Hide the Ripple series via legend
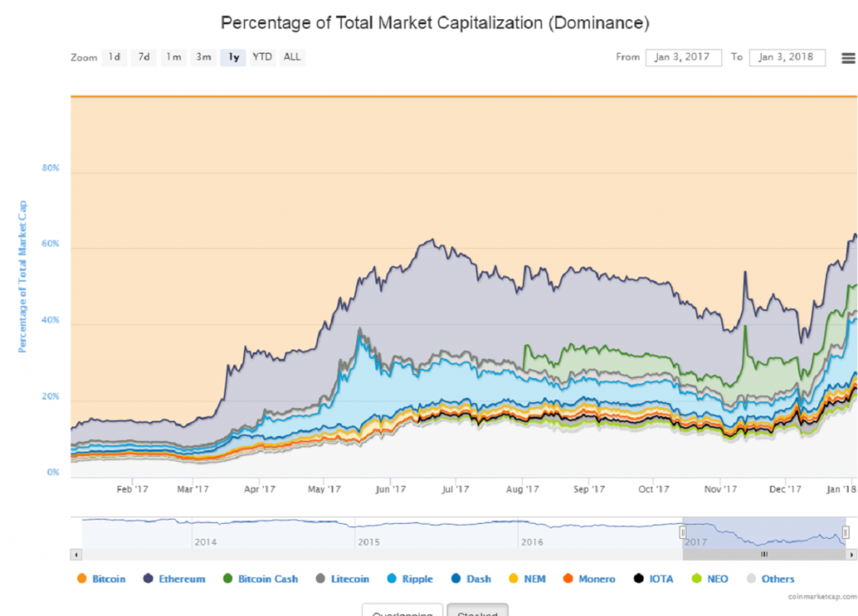Image resolution: width=858 pixels, height=616 pixels. [410, 579]
